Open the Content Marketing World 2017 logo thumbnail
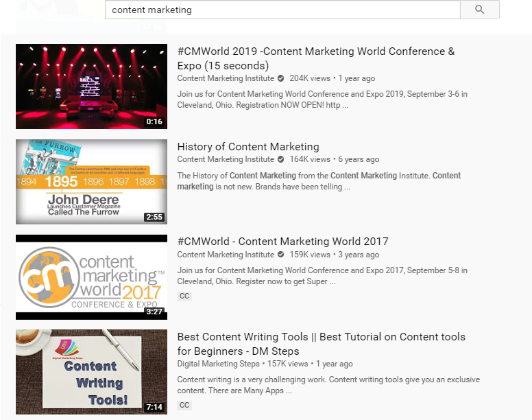Screen dimensions: 532x420 tap(91, 277)
